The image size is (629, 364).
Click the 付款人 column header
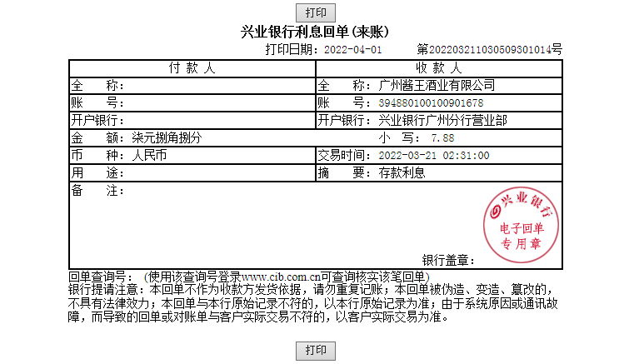(x=192, y=68)
